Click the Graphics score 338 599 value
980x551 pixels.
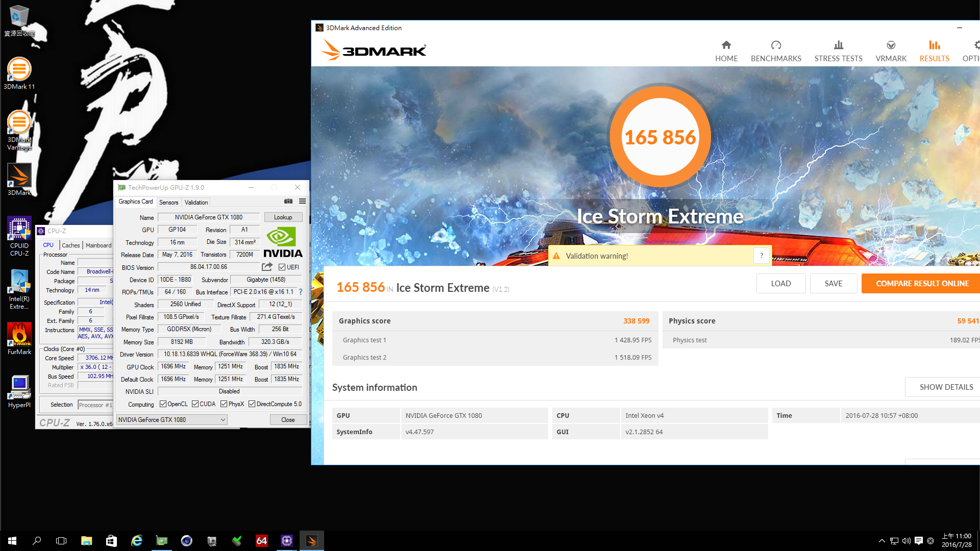tap(636, 321)
